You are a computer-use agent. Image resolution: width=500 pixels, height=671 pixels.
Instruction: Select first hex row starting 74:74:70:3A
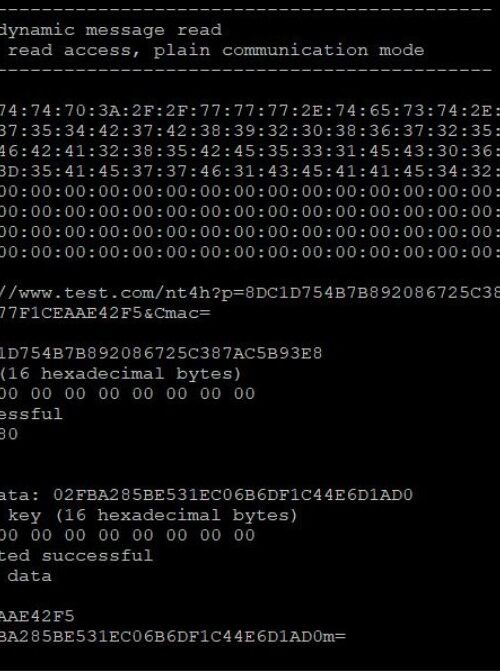[250, 110]
